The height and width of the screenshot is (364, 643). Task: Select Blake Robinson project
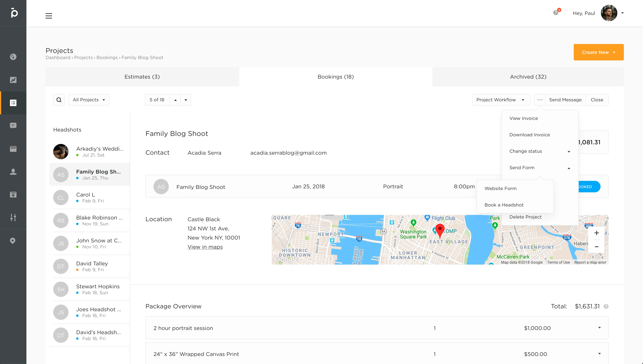coord(90,220)
